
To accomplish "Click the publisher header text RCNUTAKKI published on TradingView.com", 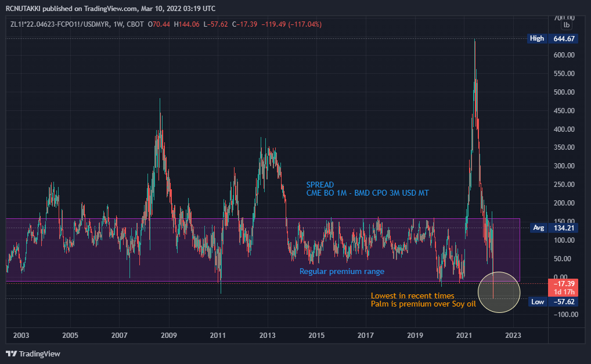I will point(71,8).
